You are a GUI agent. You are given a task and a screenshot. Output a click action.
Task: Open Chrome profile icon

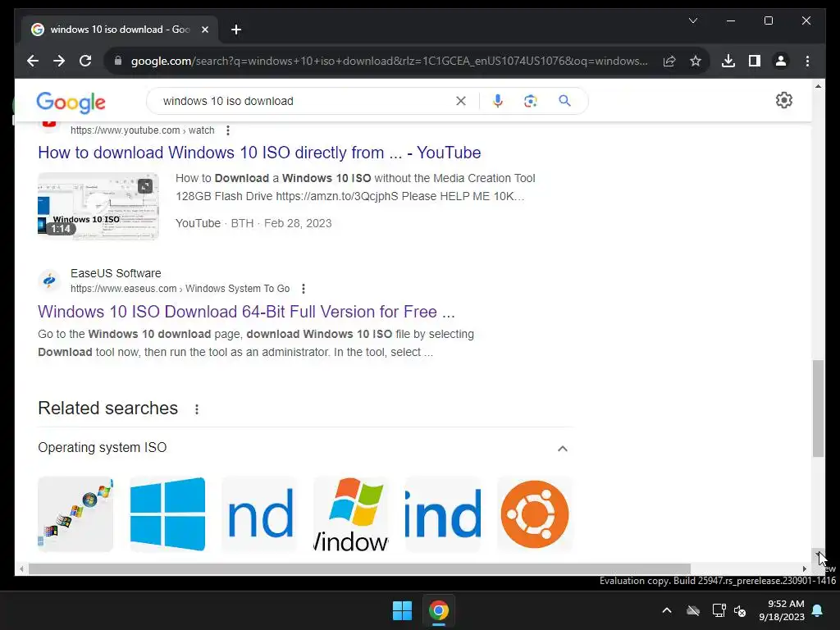click(x=781, y=61)
